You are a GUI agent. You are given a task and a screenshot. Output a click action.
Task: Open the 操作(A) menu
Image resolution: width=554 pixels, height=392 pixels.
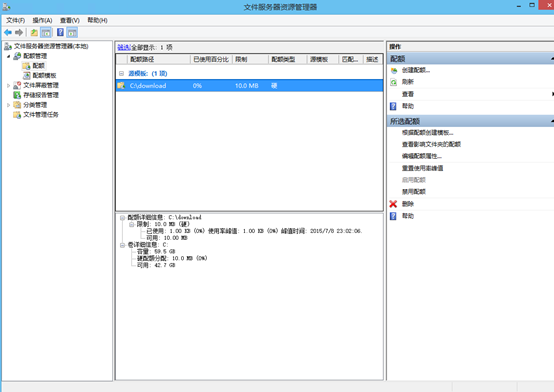(x=42, y=21)
